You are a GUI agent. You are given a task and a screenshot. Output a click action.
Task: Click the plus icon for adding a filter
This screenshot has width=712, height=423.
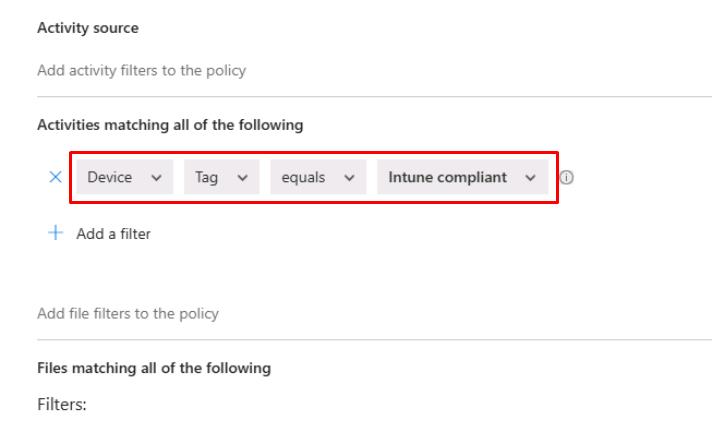point(55,233)
